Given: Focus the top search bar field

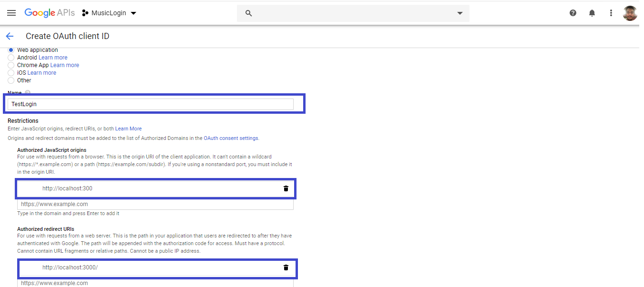Looking at the screenshot, I should [353, 13].
